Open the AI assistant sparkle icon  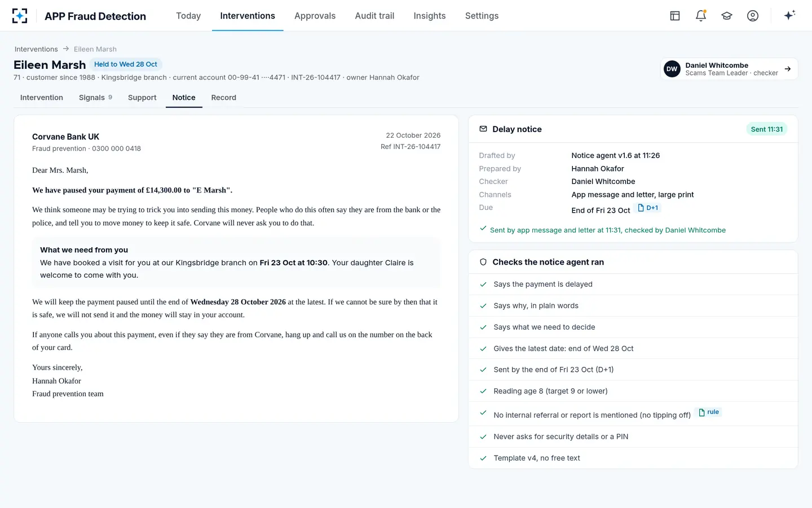789,15
